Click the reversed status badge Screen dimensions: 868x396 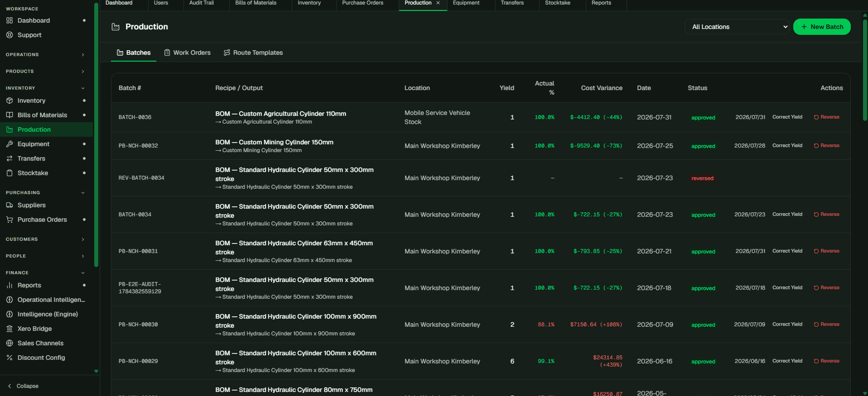point(702,178)
